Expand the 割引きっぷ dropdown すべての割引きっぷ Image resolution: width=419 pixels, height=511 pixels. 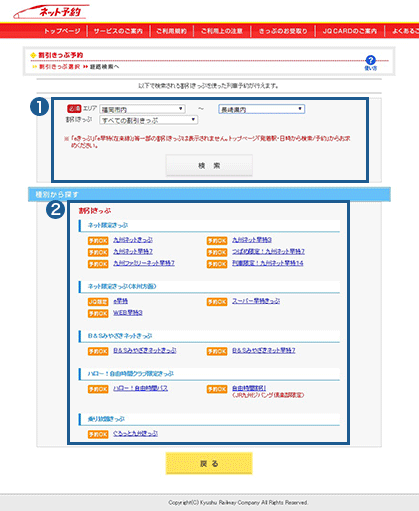[149, 120]
